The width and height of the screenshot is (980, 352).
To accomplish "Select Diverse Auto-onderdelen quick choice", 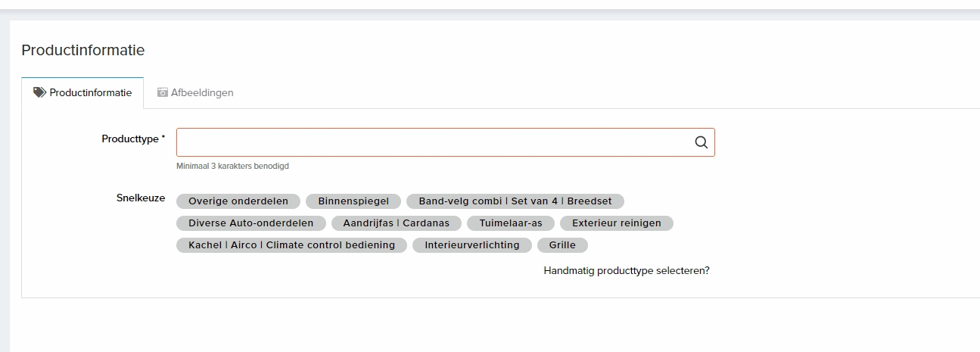I will click(x=250, y=223).
